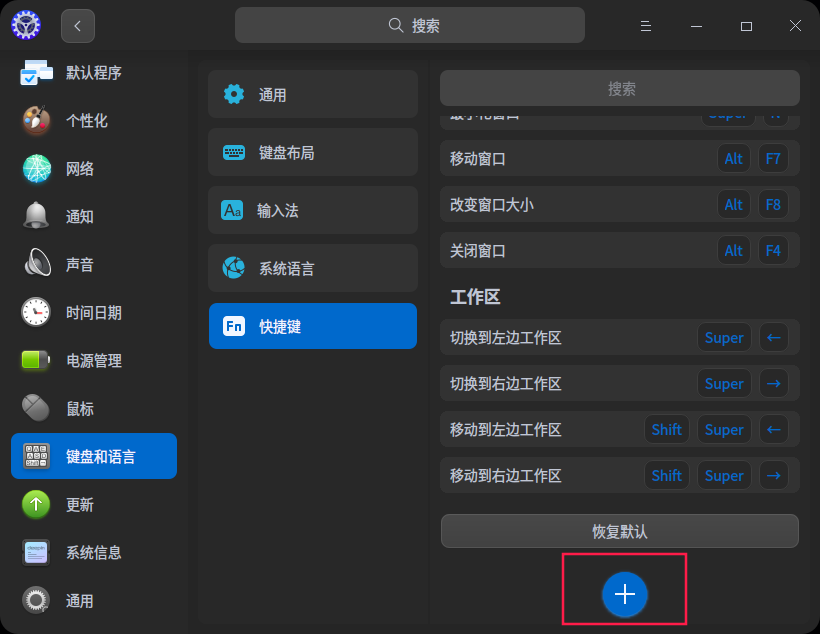Click the 移动窗口 shortcut label

coord(477,158)
